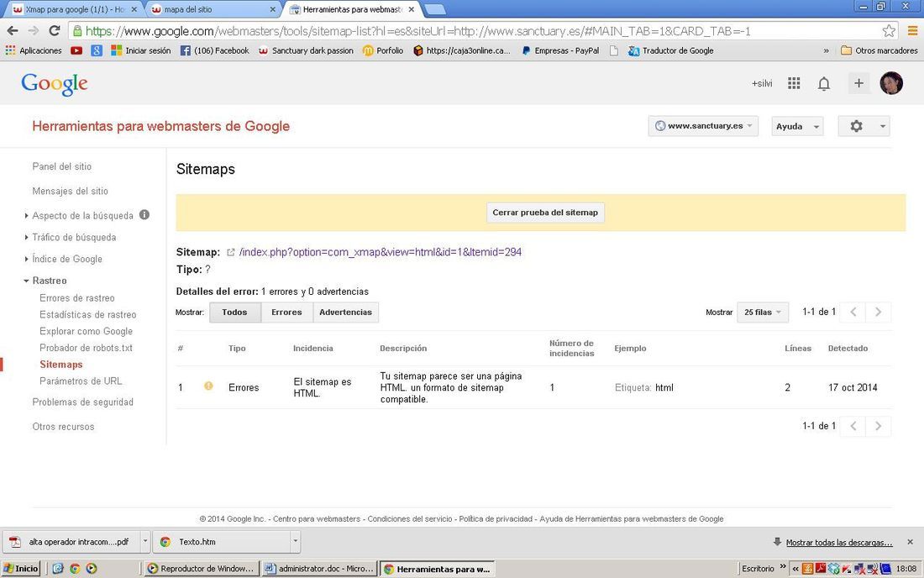Open the Google apps grid icon
The height and width of the screenshot is (578, 924).
tap(794, 83)
